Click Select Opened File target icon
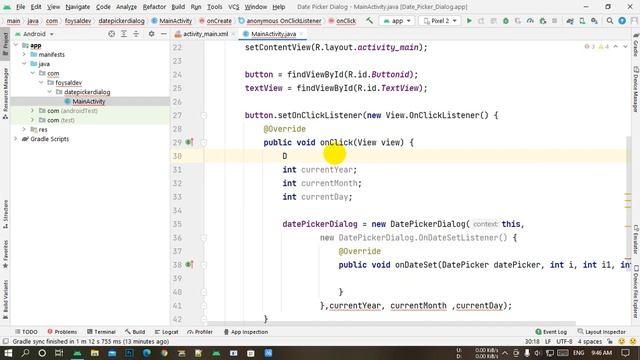 pyautogui.click(x=111, y=34)
